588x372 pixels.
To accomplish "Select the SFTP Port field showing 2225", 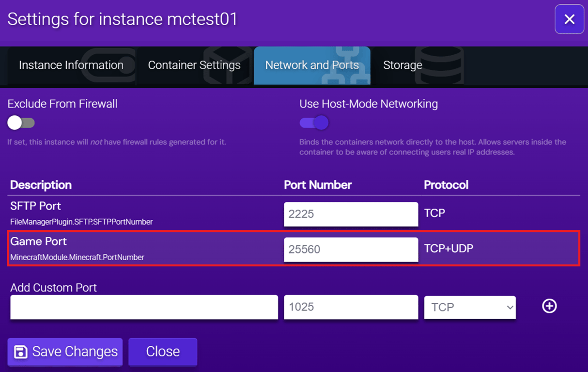I will 351,214.
